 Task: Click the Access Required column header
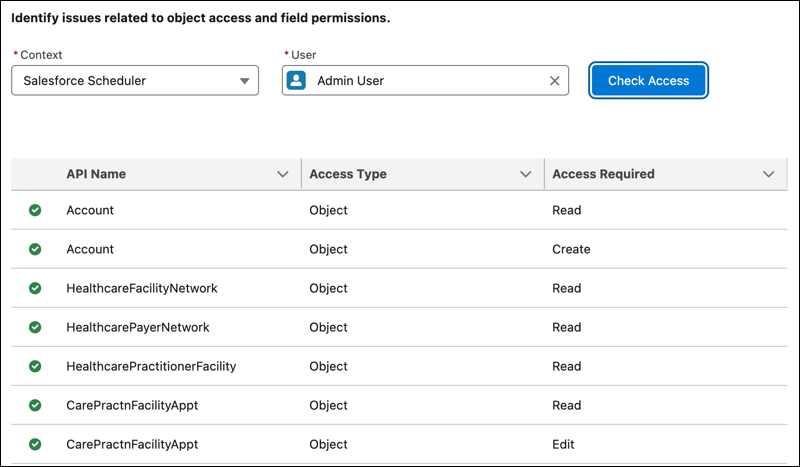click(x=603, y=174)
